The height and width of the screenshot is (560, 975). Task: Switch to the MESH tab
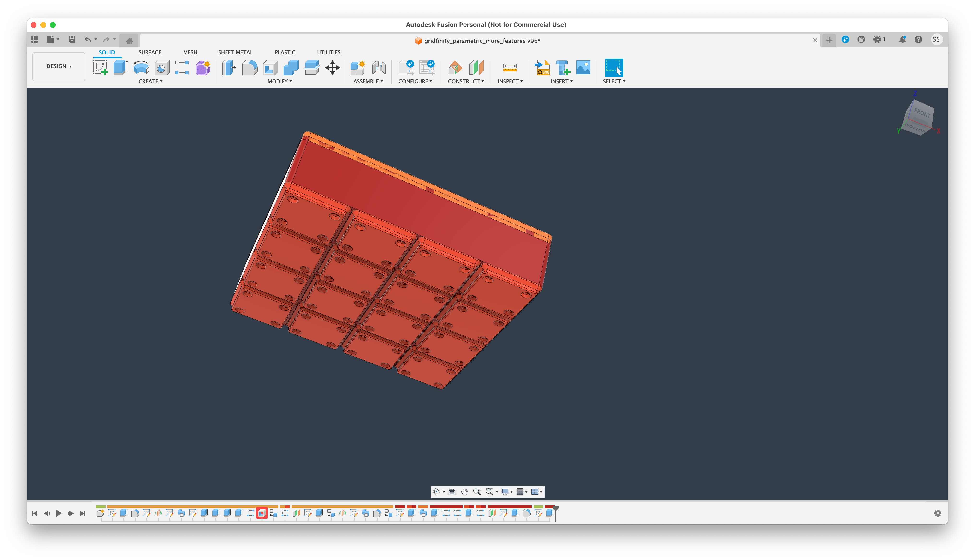pyautogui.click(x=190, y=52)
